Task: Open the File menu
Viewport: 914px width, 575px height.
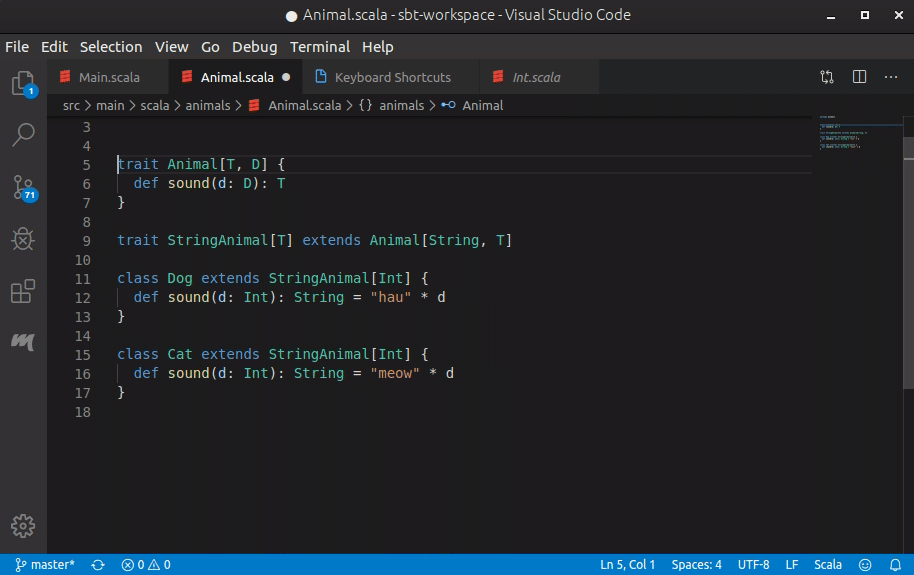Action: [x=17, y=47]
